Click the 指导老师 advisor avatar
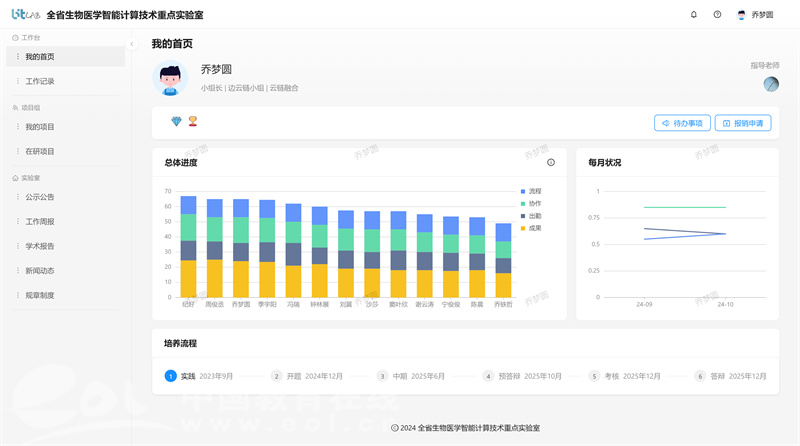The image size is (800, 446). point(771,84)
